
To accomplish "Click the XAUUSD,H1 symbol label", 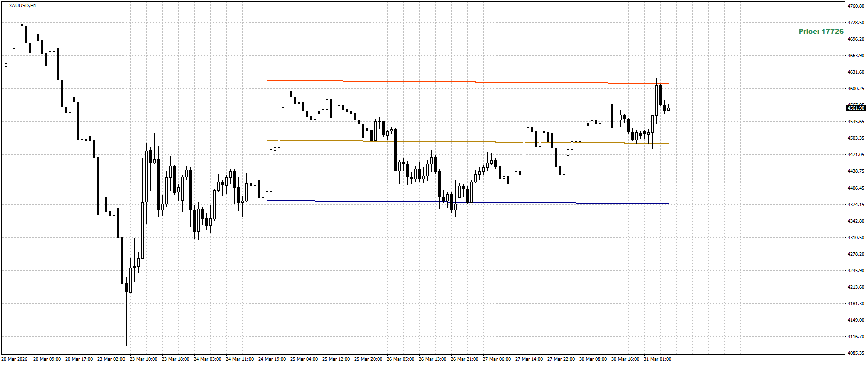I will (x=23, y=5).
